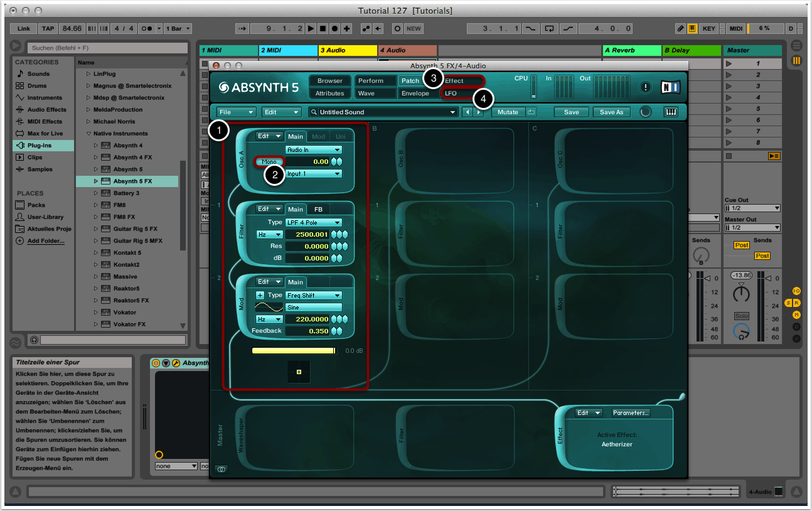
Task: Expand the Absynth 5 FX tree item
Action: [x=96, y=181]
